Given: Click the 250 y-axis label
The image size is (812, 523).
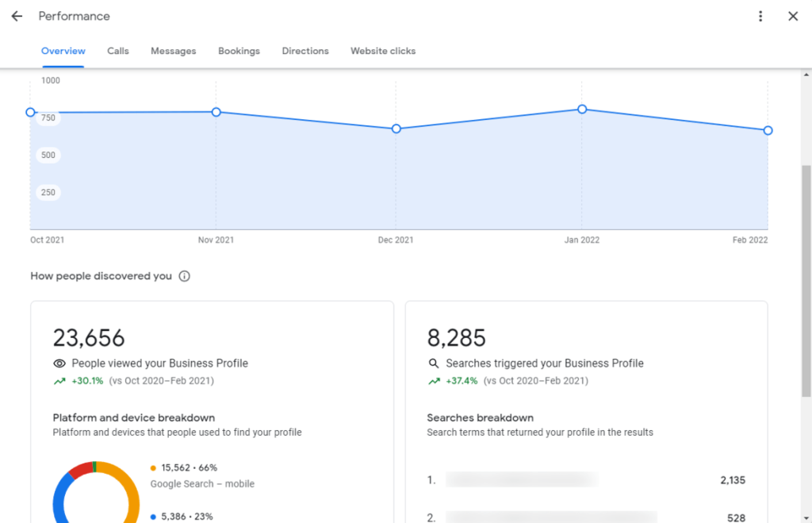Looking at the screenshot, I should coord(48,192).
